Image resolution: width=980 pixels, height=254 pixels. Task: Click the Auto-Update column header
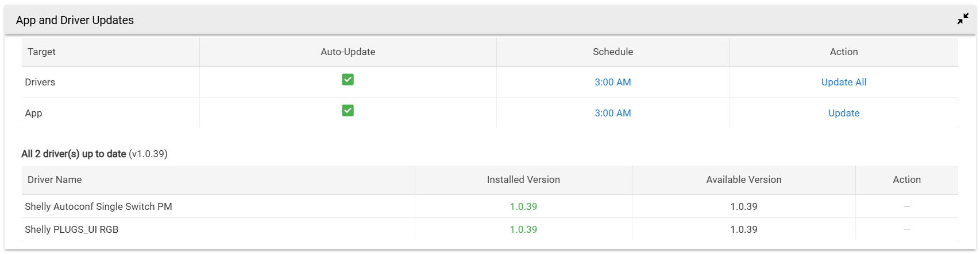[348, 52]
